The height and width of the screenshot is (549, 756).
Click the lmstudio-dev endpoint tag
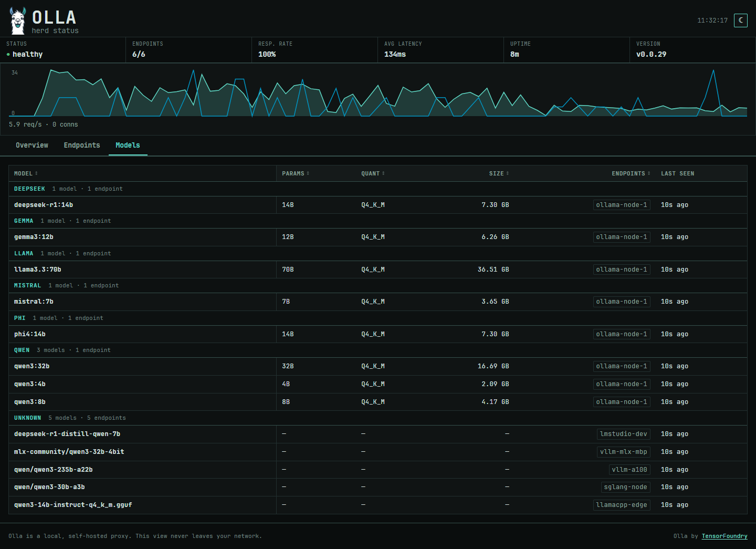(x=624, y=434)
